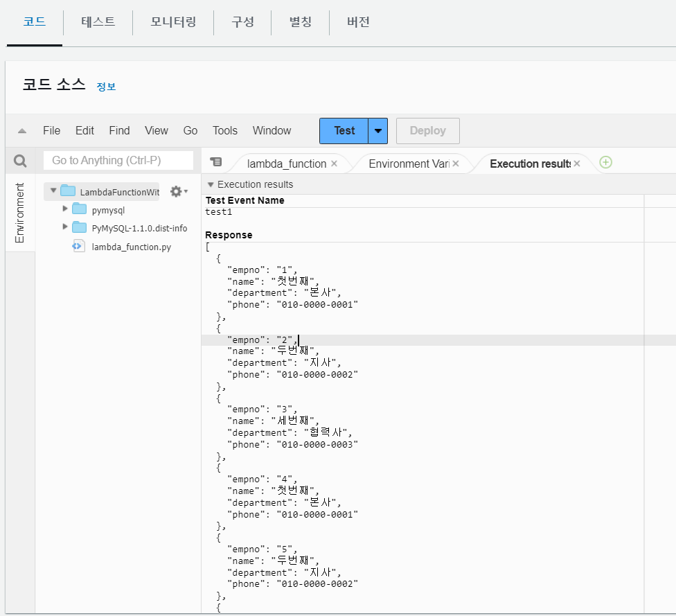The image size is (676, 616).
Task: Click the PyMySQL-1.1.0.dist-info folder icon
Action: 80,227
